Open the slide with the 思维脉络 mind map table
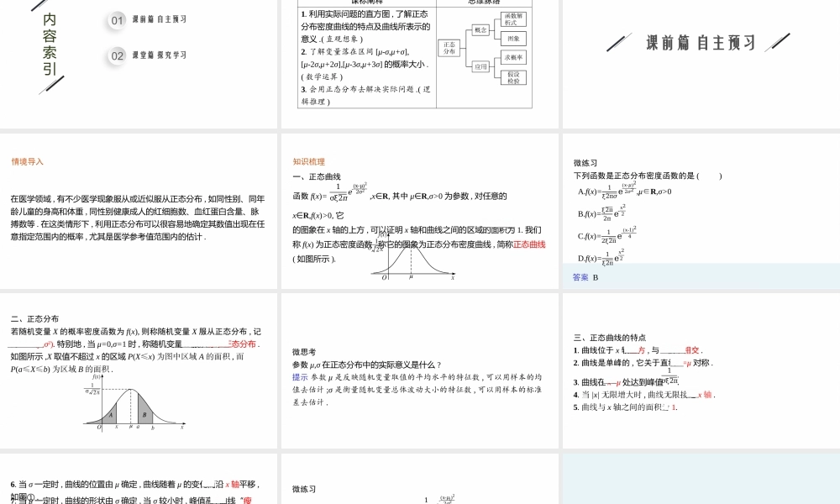 419,65
